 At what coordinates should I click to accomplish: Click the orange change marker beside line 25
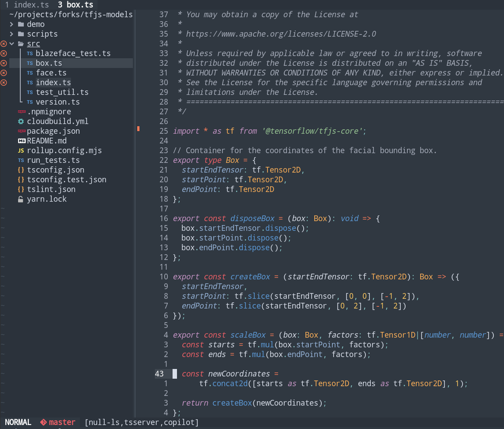138,128
